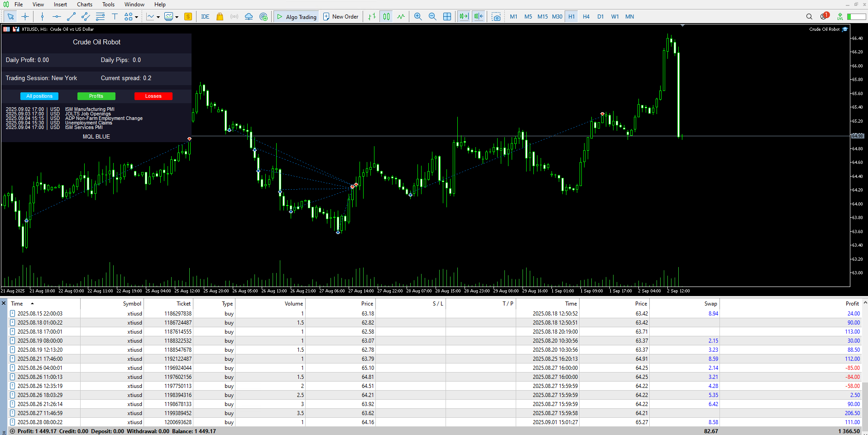Click the green-plus radar icon
The image size is (868, 435).
264,17
